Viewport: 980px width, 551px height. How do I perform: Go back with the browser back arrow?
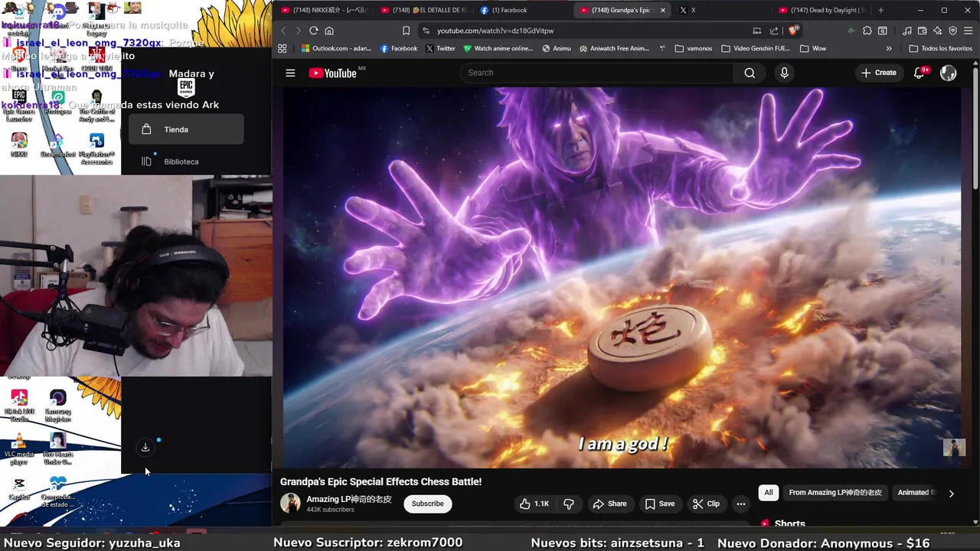pyautogui.click(x=283, y=31)
